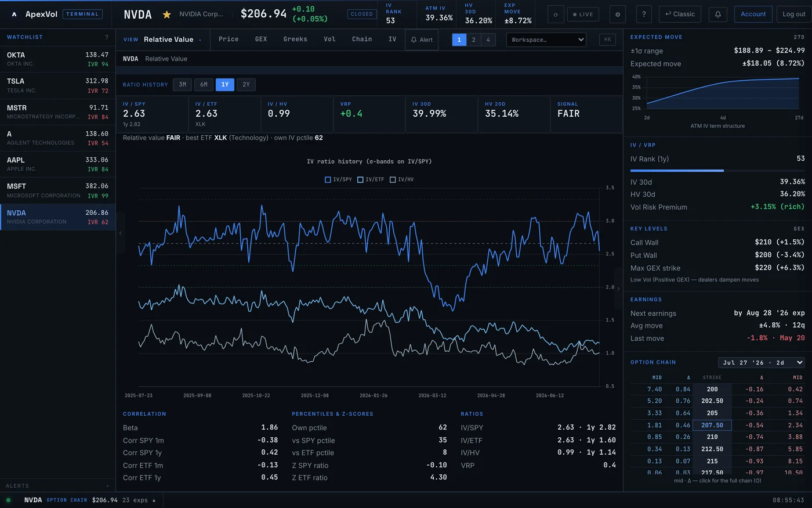Set ratio history to 2Y
The width and height of the screenshot is (812, 508).
tap(246, 85)
